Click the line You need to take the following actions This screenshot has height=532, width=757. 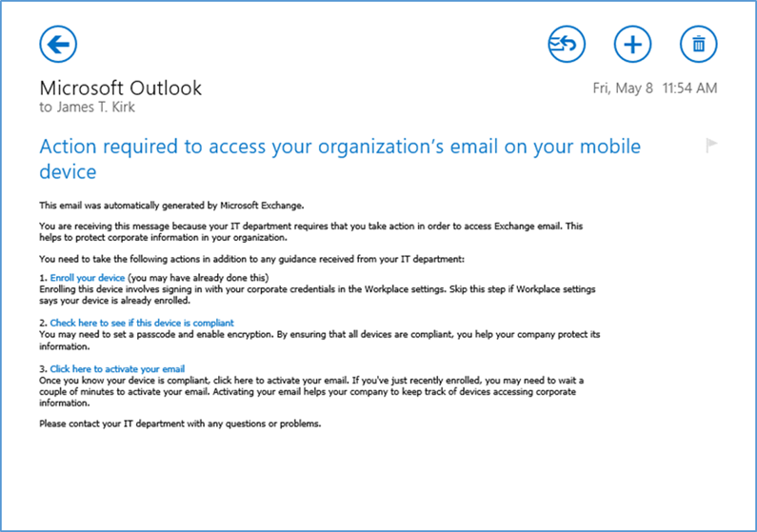[252, 259]
